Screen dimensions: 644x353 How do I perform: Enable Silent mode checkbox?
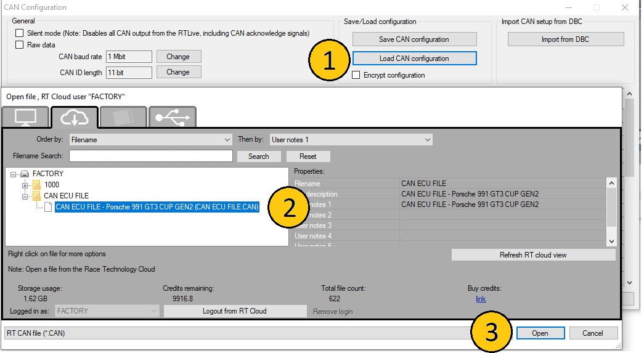[x=20, y=33]
